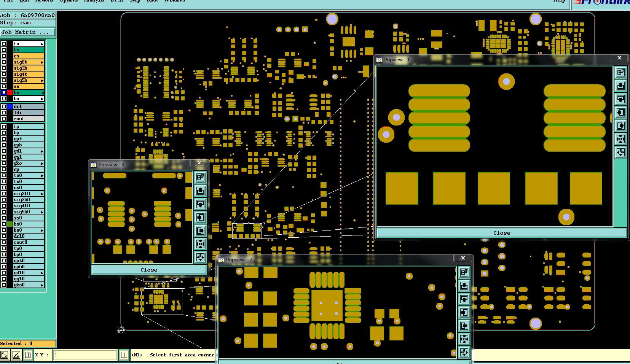The image size is (630, 364).
Task: Click pointer marker on 'to0' layer row
Action: tap(42, 175)
